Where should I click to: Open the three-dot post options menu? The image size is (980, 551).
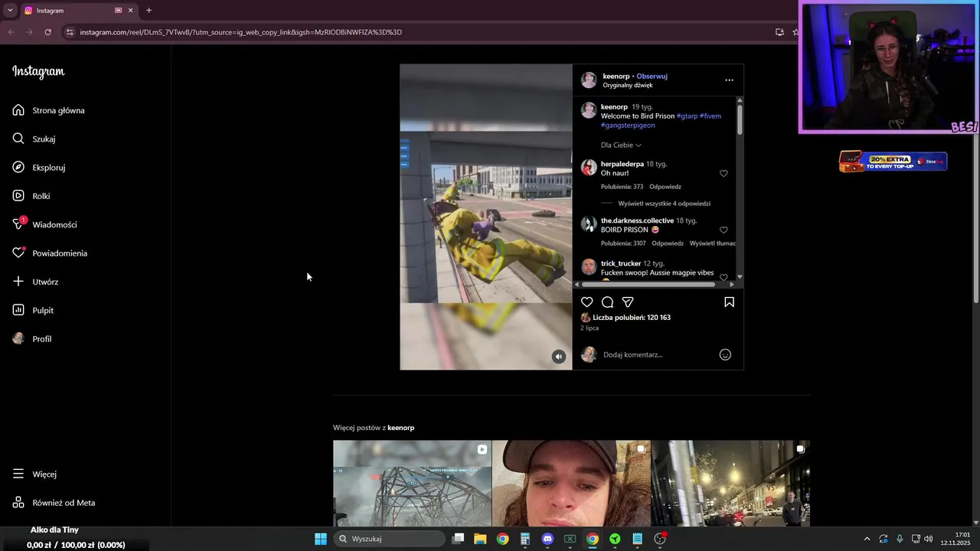tap(729, 80)
